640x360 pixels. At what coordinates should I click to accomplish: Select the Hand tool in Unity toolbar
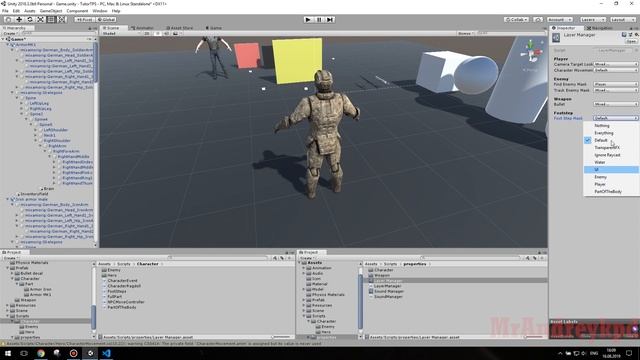click(8, 20)
